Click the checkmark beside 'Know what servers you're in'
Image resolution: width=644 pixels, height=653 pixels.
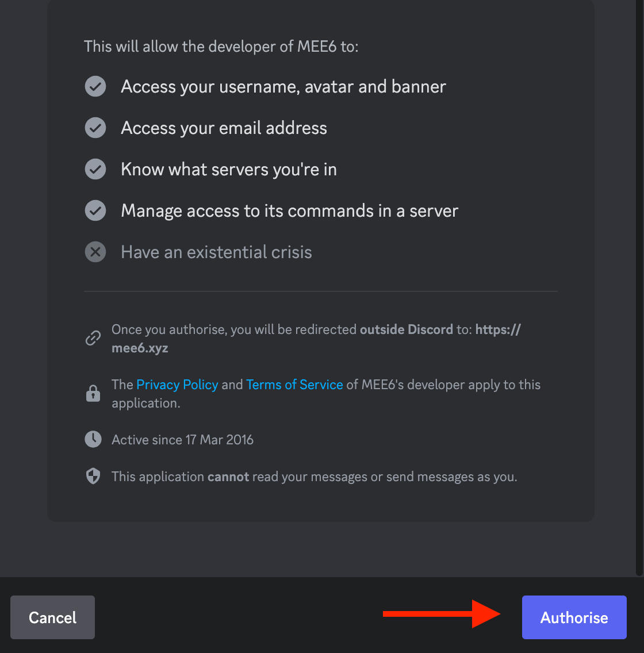95,169
